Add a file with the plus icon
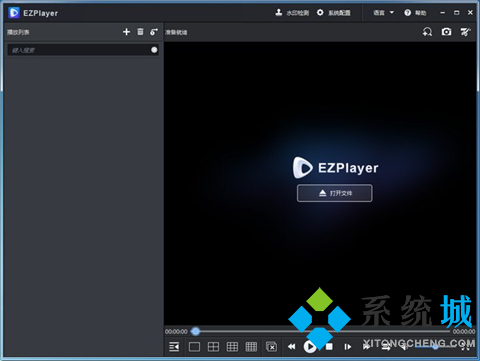 click(x=126, y=32)
